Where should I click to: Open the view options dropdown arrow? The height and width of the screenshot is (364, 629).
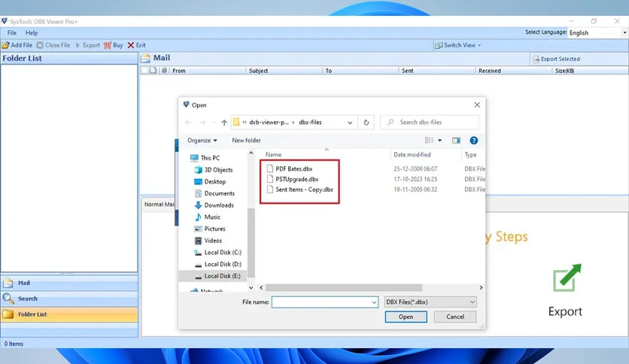[x=439, y=141]
